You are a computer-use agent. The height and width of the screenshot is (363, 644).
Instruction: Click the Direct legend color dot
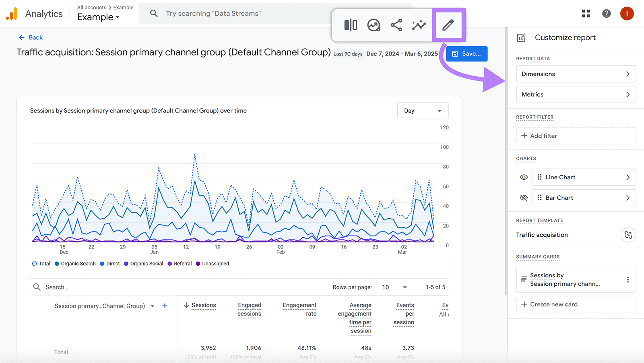(x=102, y=264)
